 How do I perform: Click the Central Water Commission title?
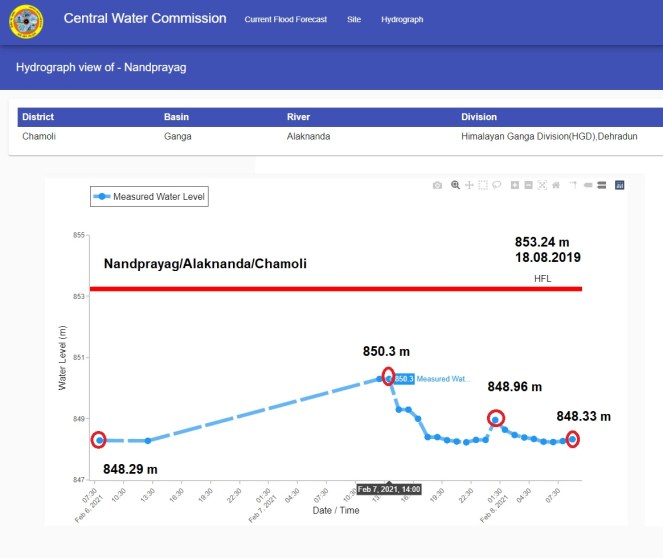click(x=145, y=19)
